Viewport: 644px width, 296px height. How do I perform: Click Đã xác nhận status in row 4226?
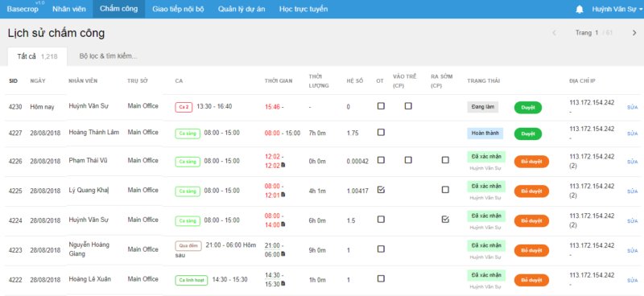click(486, 157)
